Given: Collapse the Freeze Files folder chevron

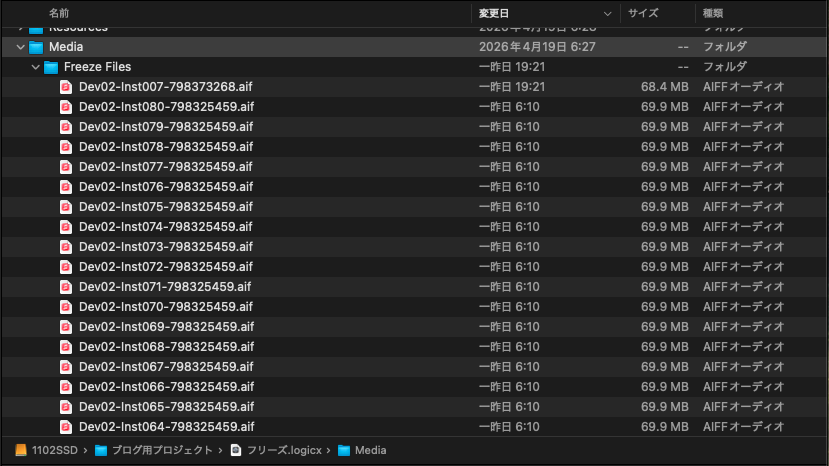Looking at the screenshot, I should [36, 67].
